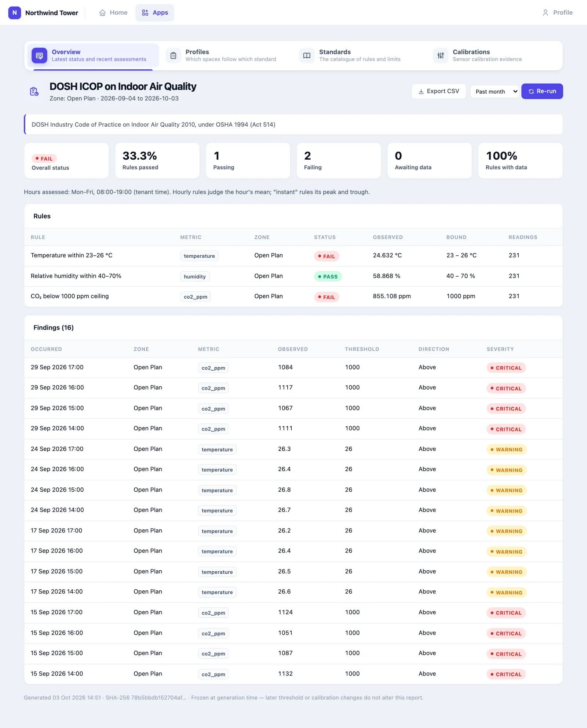Screen dimensions: 587x728
Task: Click the 100% Rules with data card
Action: [x=520, y=161]
